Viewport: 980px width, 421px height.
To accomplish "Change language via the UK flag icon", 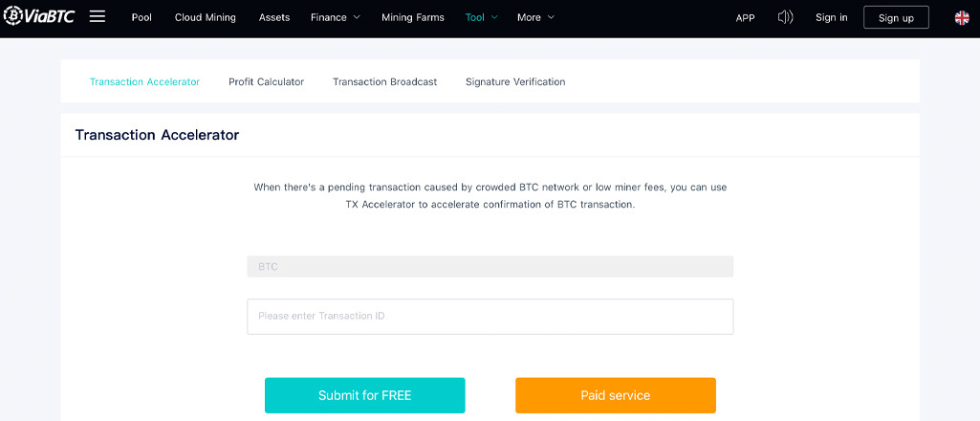I will (962, 17).
